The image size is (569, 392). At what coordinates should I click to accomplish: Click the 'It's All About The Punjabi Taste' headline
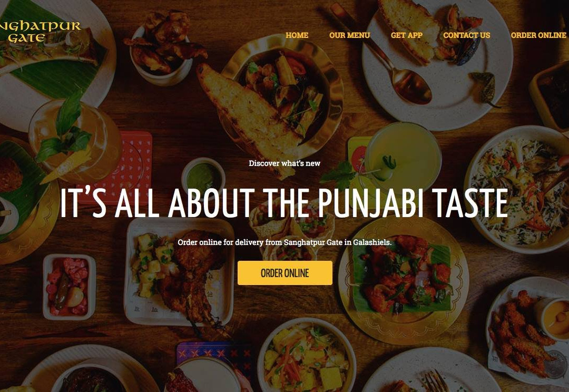point(284,203)
